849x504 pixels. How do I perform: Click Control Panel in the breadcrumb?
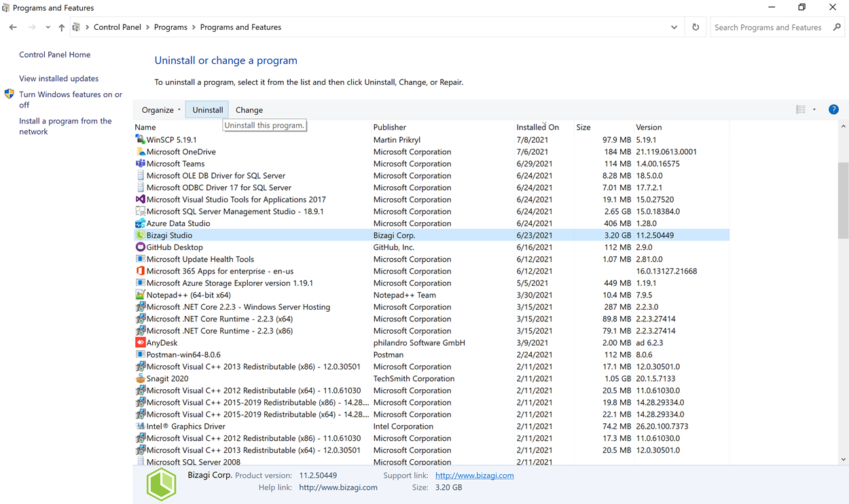(x=118, y=27)
